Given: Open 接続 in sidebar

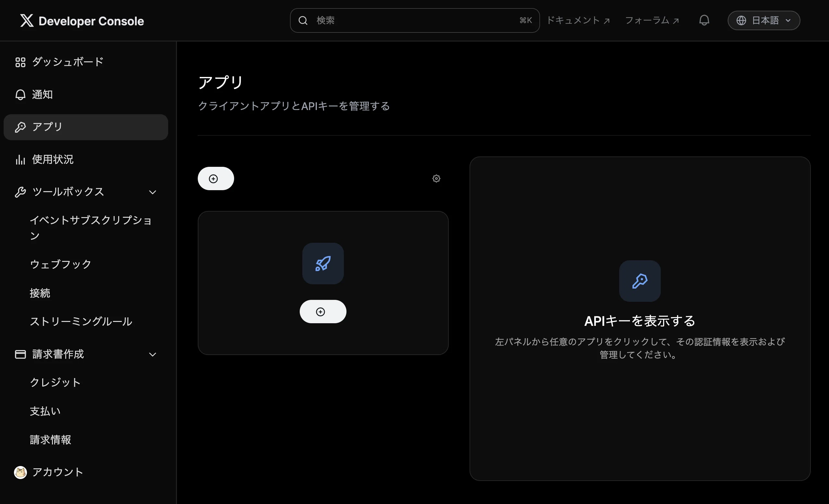Looking at the screenshot, I should (x=40, y=293).
